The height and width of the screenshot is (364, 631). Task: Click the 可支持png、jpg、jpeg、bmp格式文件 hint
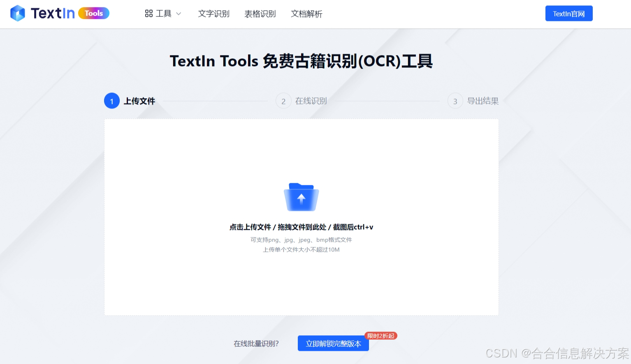pos(302,240)
